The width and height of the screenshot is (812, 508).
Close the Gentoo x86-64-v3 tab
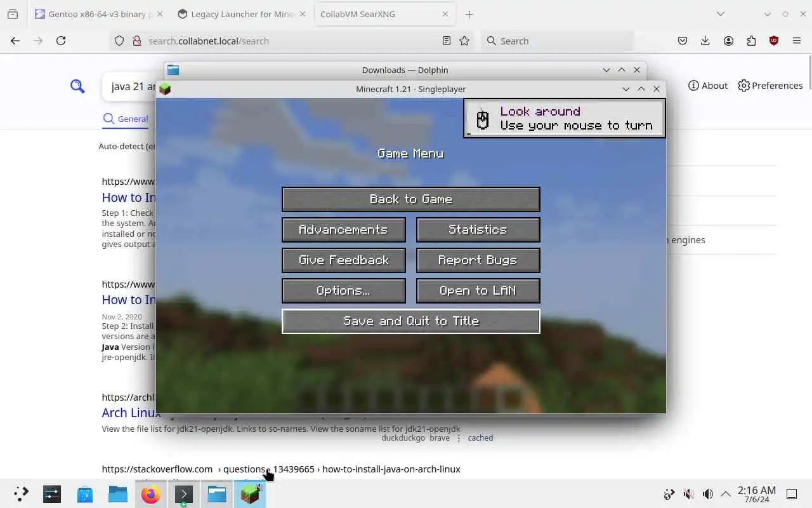pos(159,14)
